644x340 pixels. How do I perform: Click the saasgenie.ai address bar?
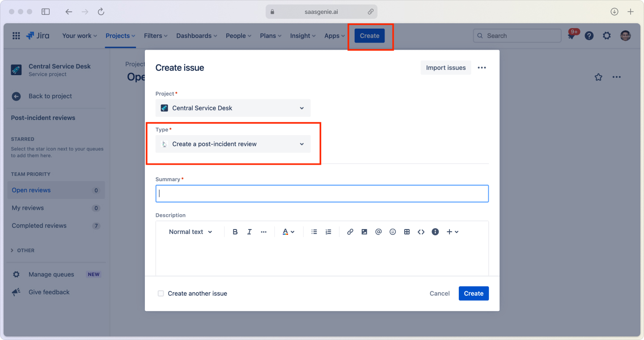[322, 12]
